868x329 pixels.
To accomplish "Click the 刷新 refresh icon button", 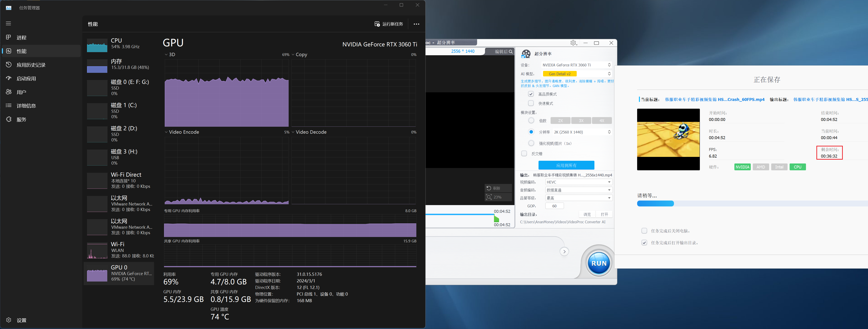I will point(498,188).
